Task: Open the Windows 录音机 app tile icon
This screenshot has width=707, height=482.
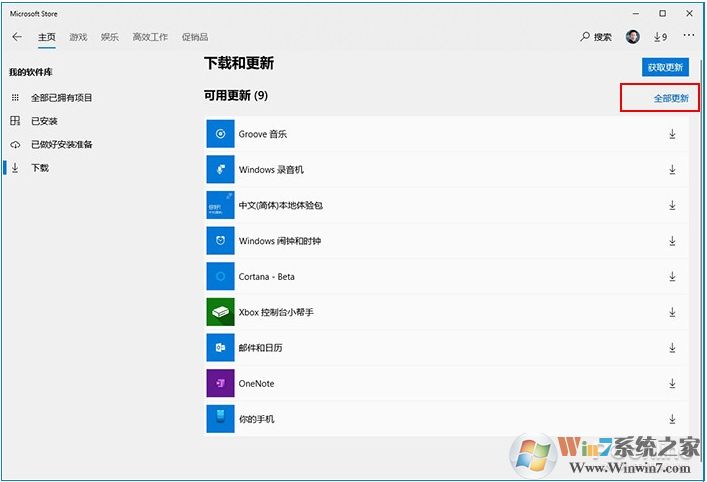Action: pyautogui.click(x=220, y=169)
